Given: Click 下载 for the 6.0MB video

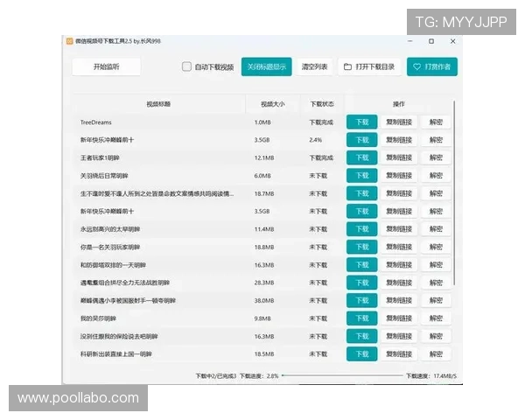Looking at the screenshot, I should point(362,176).
